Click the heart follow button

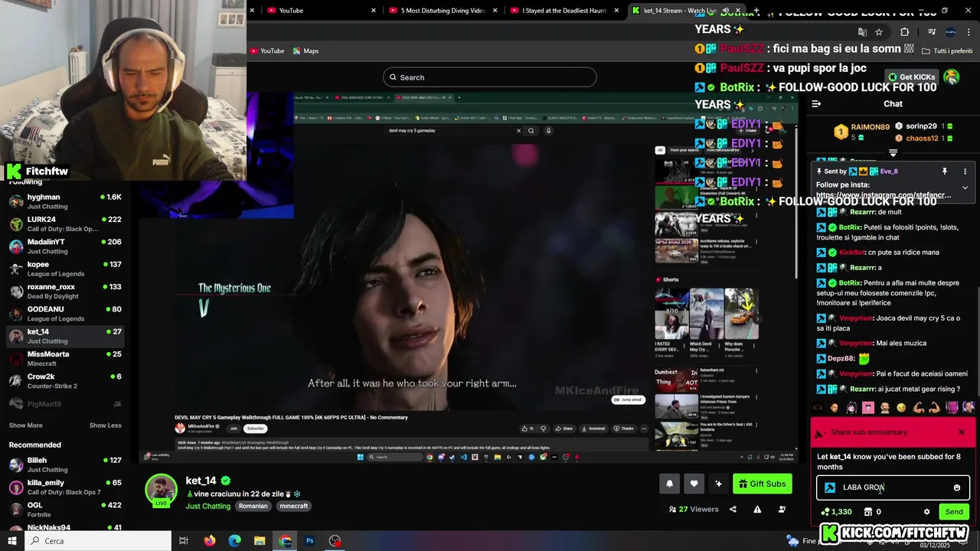(694, 484)
